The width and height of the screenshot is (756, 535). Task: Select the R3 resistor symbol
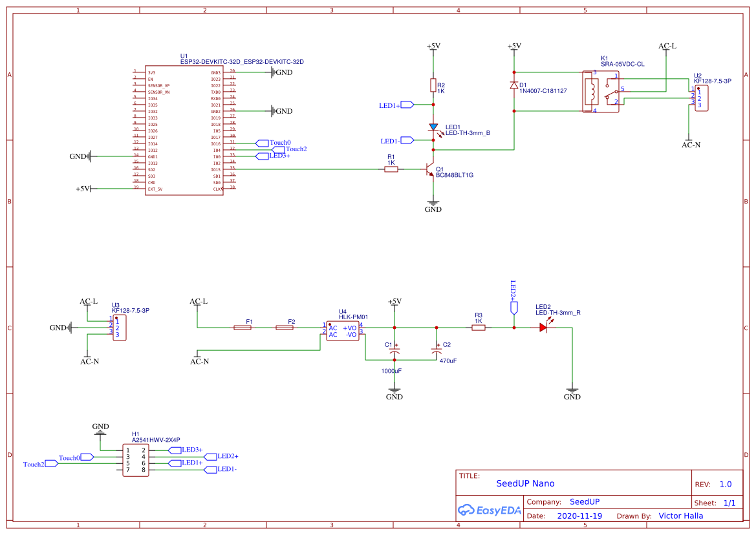pos(479,328)
